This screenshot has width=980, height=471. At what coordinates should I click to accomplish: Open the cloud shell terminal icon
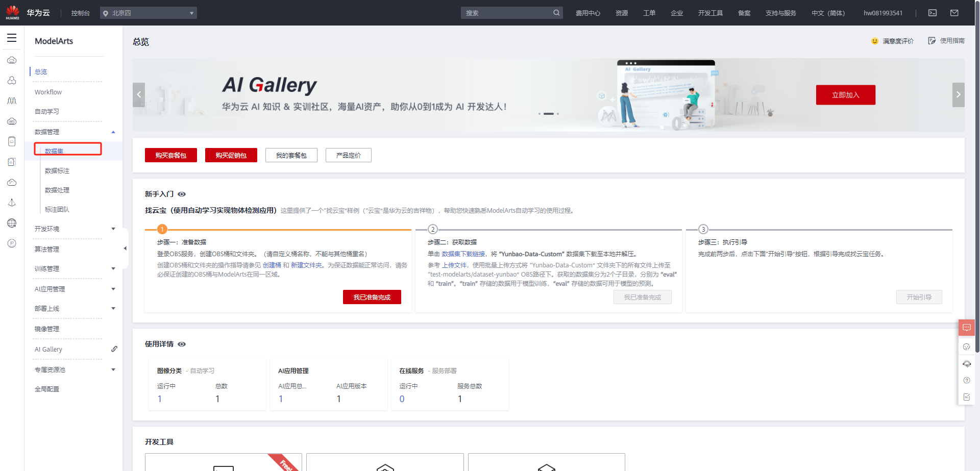tap(933, 13)
